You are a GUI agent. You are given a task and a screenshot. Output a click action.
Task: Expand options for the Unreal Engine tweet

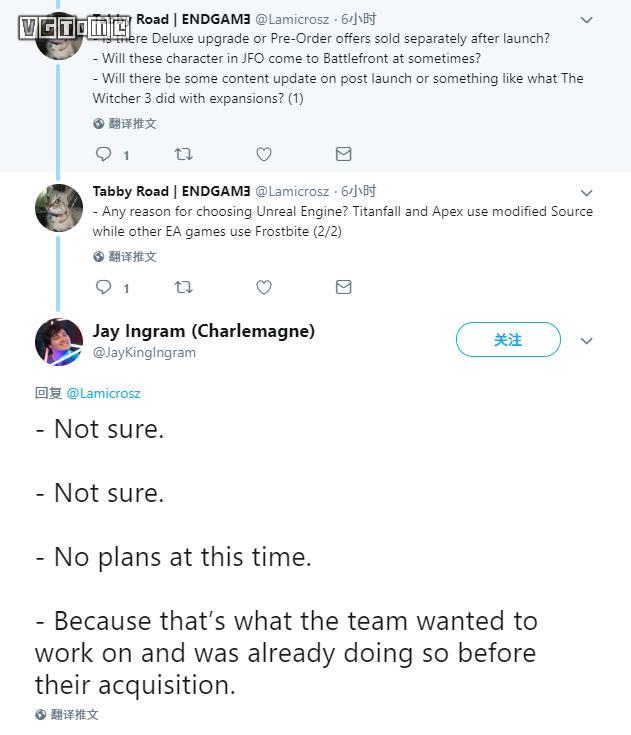587,192
